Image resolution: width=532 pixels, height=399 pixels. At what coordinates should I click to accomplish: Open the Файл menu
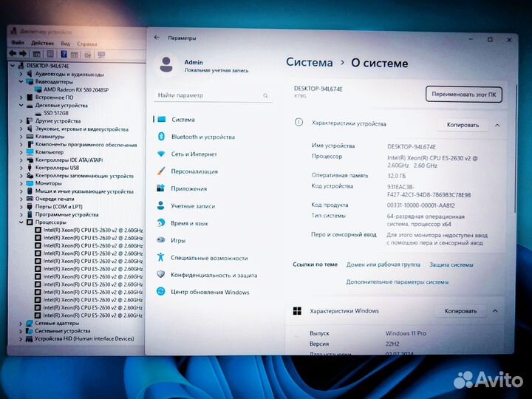[17, 43]
